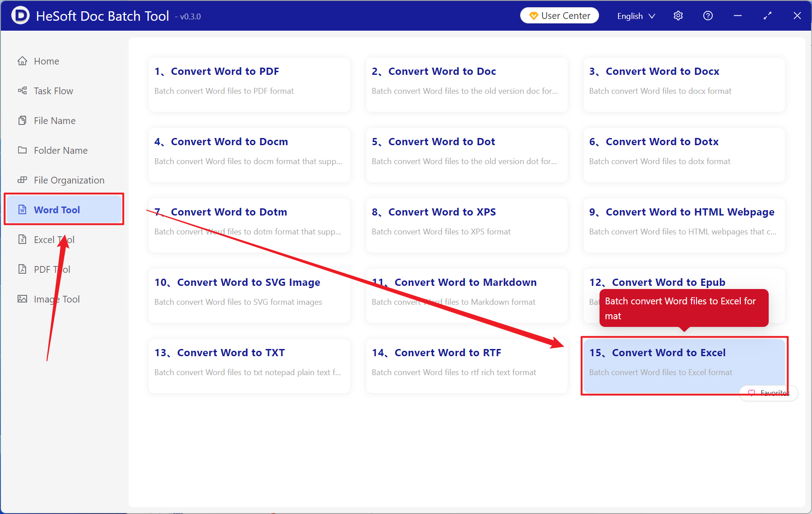This screenshot has height=514, width=812.
Task: Click "Batch convert Word files to dotx format"
Action: coord(660,161)
